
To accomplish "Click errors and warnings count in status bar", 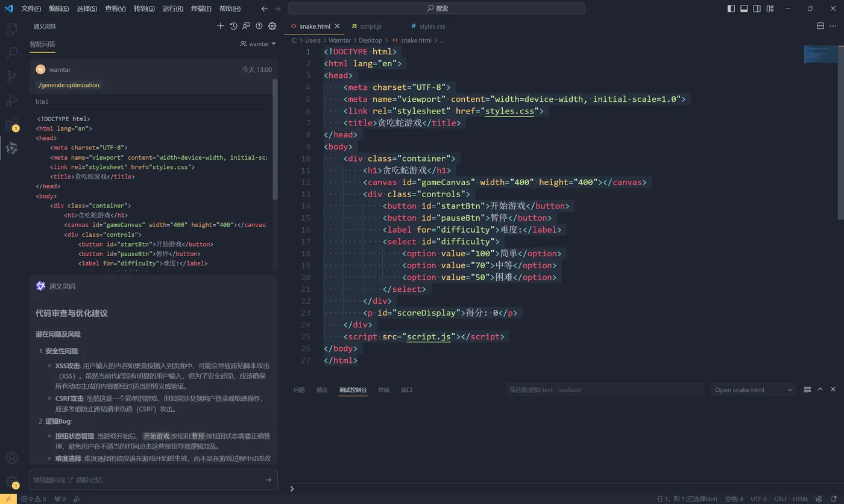I will click(34, 499).
